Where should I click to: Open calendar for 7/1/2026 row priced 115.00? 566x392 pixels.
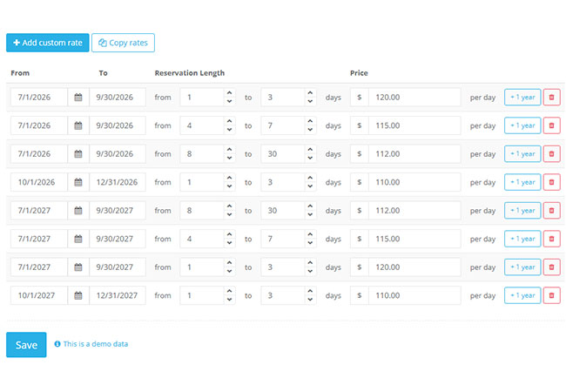[78, 125]
